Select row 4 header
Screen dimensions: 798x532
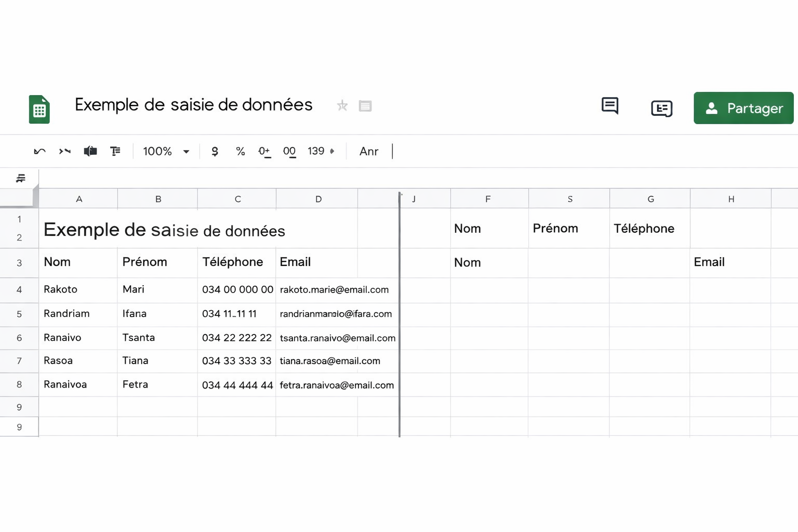tap(19, 290)
